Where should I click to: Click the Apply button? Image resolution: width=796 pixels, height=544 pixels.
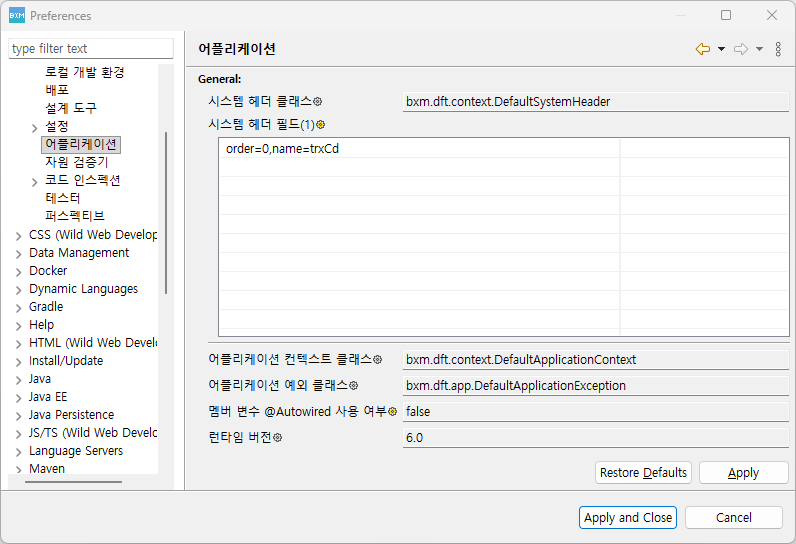click(x=744, y=472)
